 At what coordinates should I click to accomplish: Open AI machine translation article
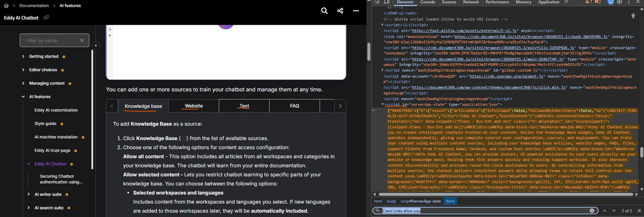pyautogui.click(x=56, y=137)
